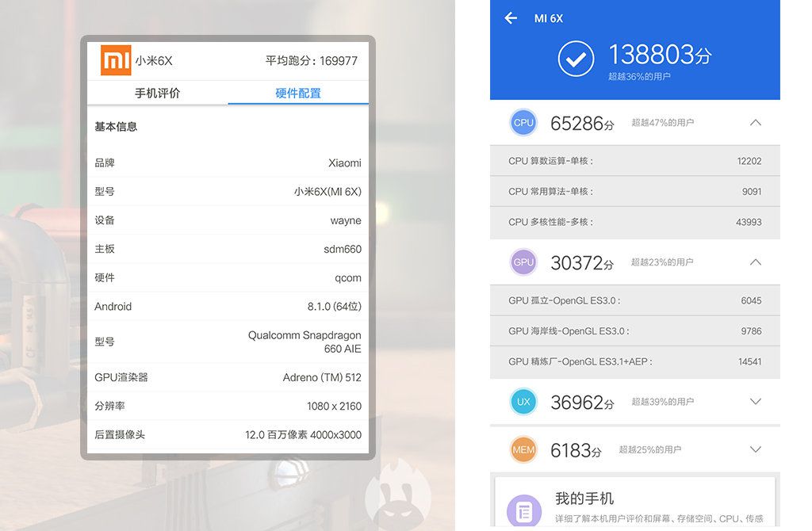This screenshot has height=531, width=812.
Task: Tap the orange MEM badge icon
Action: [x=523, y=449]
